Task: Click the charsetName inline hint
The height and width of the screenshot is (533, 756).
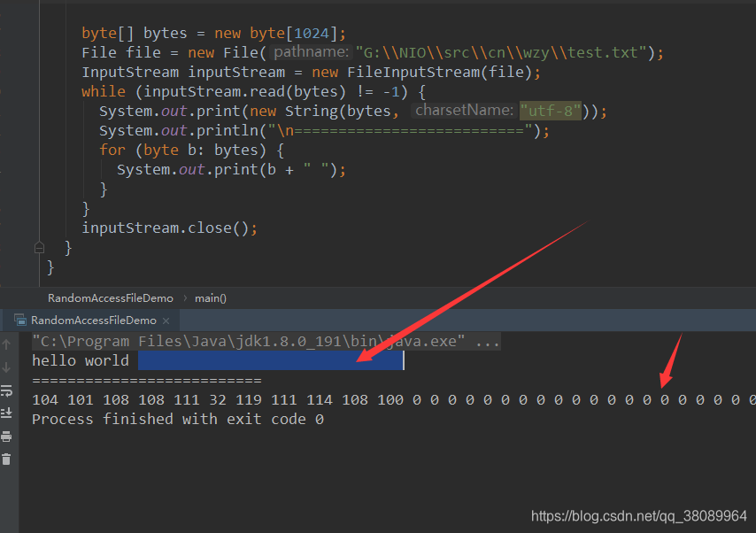Action: pyautogui.click(x=464, y=111)
